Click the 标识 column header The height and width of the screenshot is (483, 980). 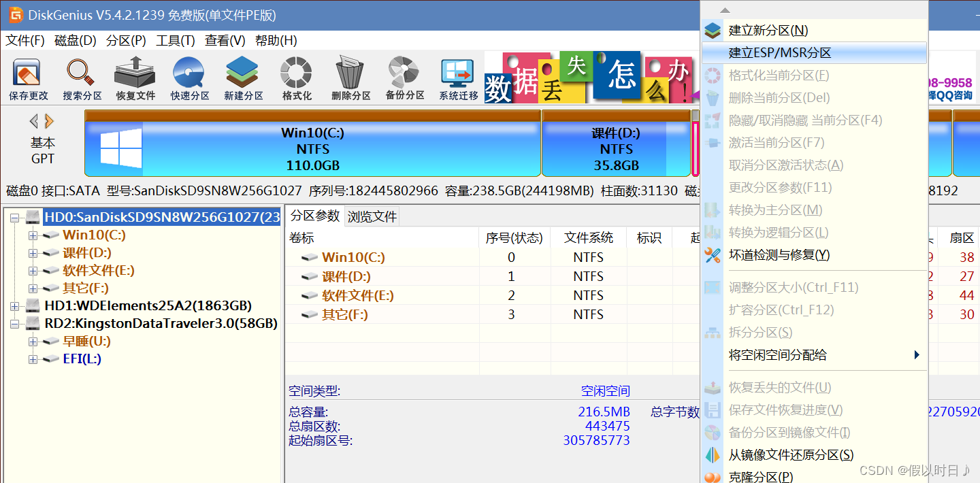click(x=649, y=237)
